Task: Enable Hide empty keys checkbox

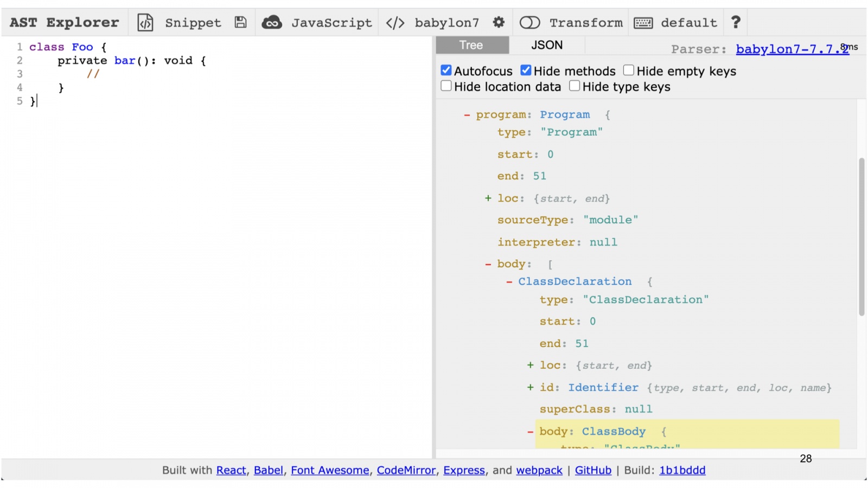Action: pos(629,70)
